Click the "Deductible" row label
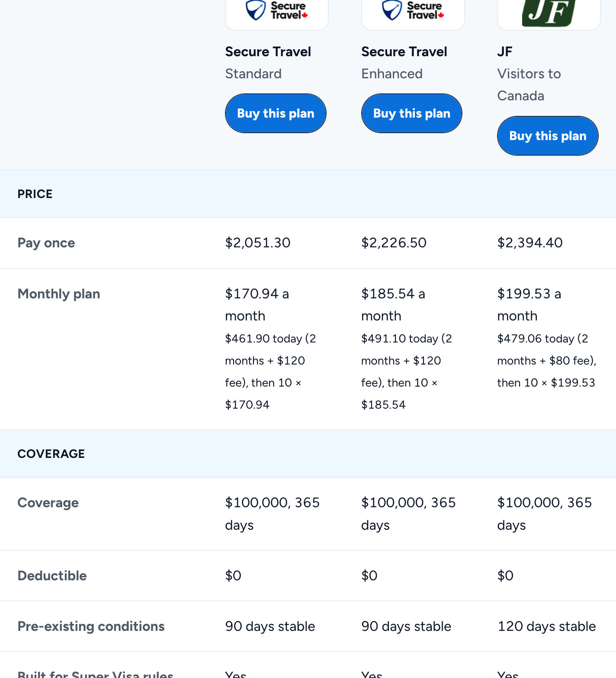This screenshot has height=678, width=616. coord(52,576)
